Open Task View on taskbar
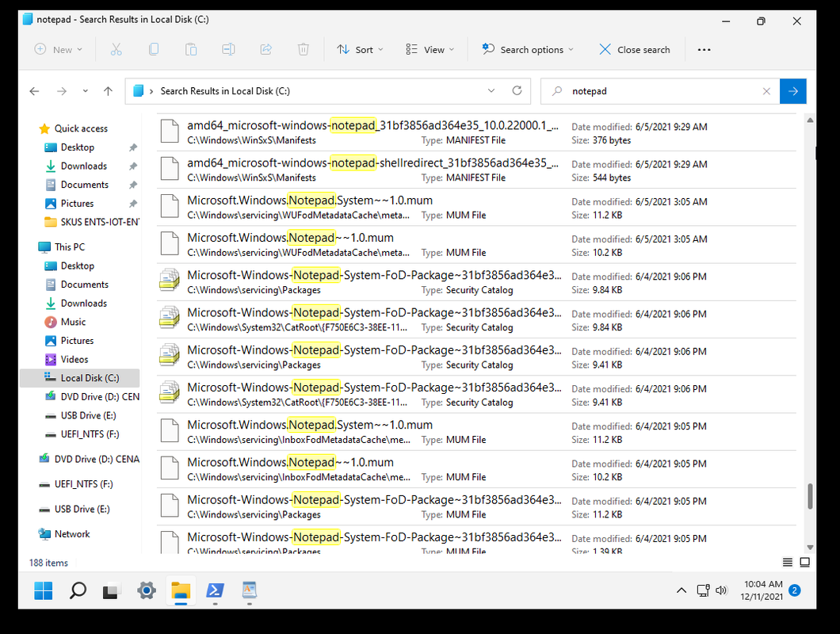The width and height of the screenshot is (840, 634). [x=111, y=590]
